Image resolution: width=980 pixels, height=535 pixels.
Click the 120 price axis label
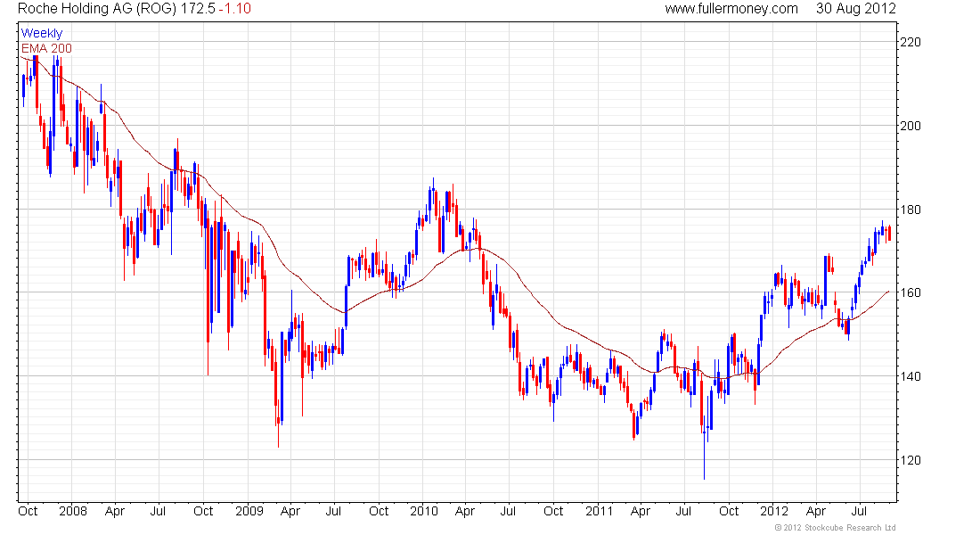pos(910,460)
